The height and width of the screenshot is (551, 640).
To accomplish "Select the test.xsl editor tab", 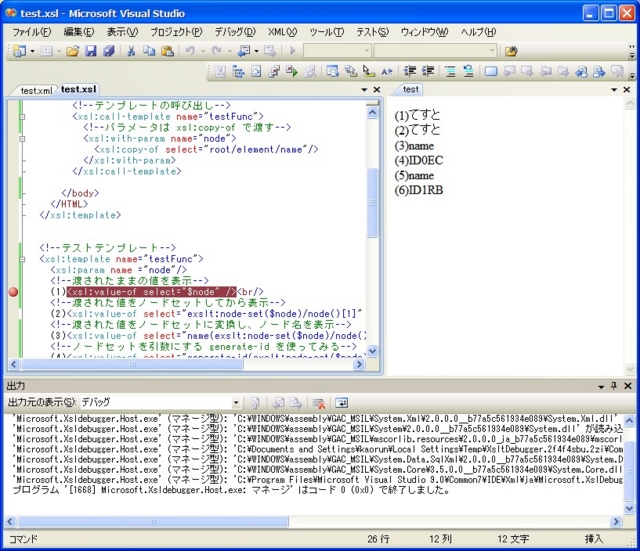I will [78, 89].
